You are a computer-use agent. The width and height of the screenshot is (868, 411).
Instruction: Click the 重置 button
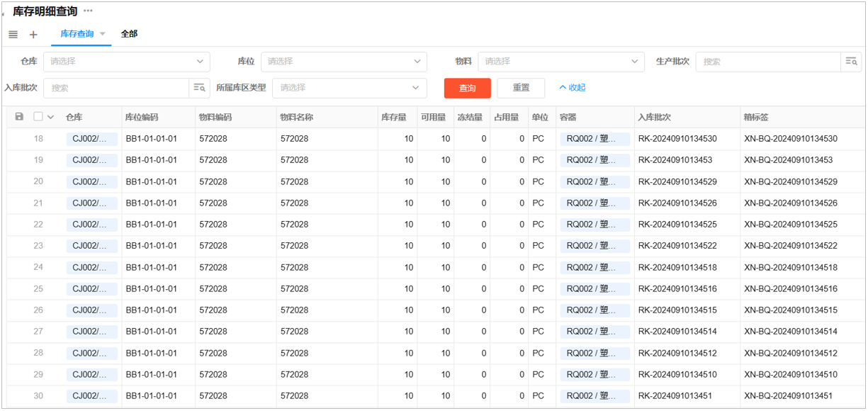(x=521, y=88)
